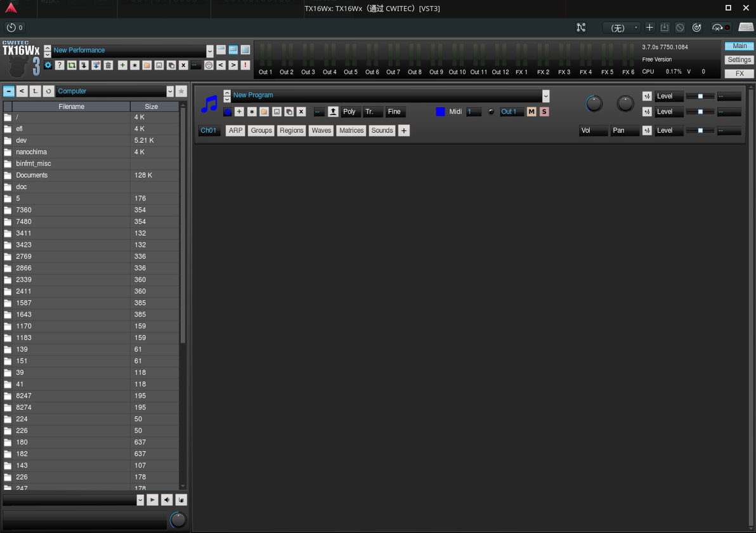Click the upload arrow icon beside Poly
Viewport: 756px width, 533px height.
pyautogui.click(x=333, y=112)
